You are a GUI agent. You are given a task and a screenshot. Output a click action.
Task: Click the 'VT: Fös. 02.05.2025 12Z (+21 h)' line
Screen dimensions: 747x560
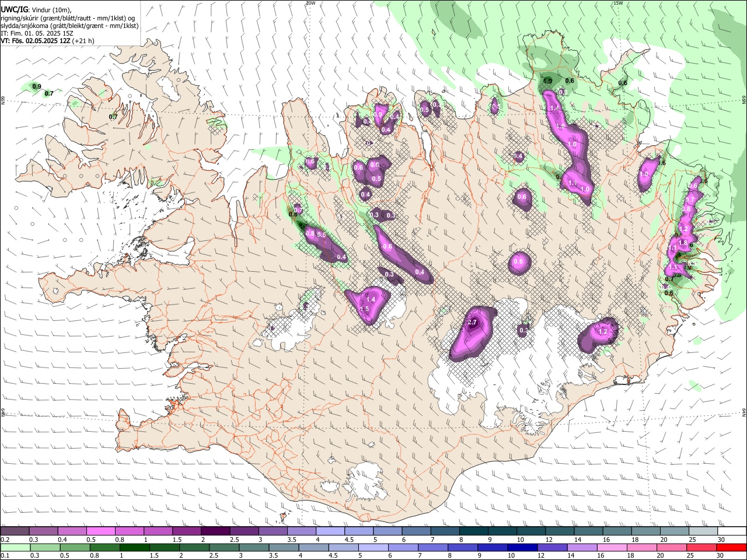pos(47,41)
